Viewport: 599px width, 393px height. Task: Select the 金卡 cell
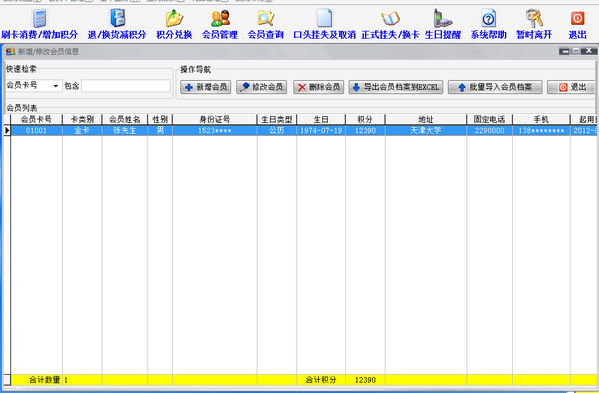point(82,131)
